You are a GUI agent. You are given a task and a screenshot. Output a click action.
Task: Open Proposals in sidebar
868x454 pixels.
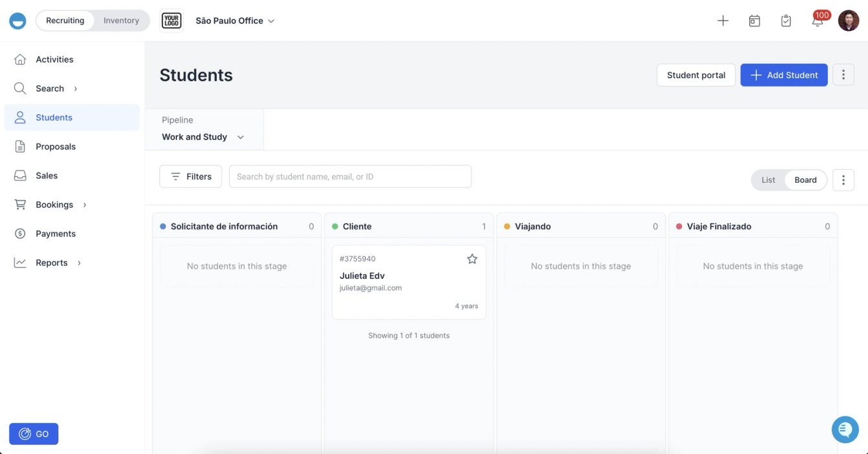[72, 147]
